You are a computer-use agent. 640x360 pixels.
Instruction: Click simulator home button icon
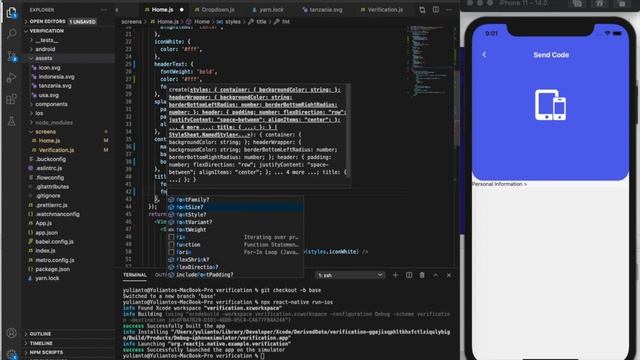point(600,4)
